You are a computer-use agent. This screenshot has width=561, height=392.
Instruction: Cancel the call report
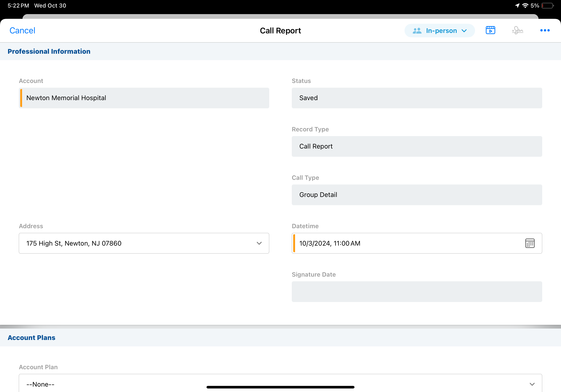pyautogui.click(x=22, y=31)
